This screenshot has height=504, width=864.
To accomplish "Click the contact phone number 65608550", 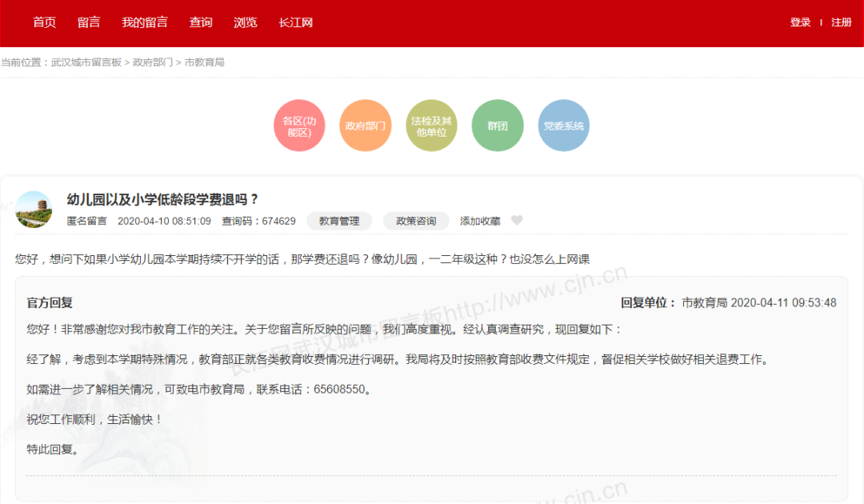I will pos(339,390).
